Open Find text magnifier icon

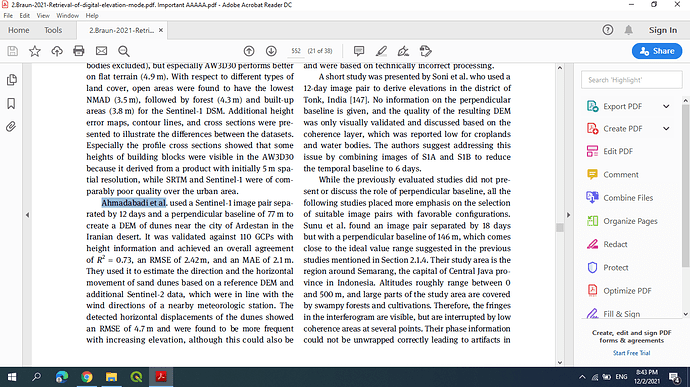click(x=124, y=51)
